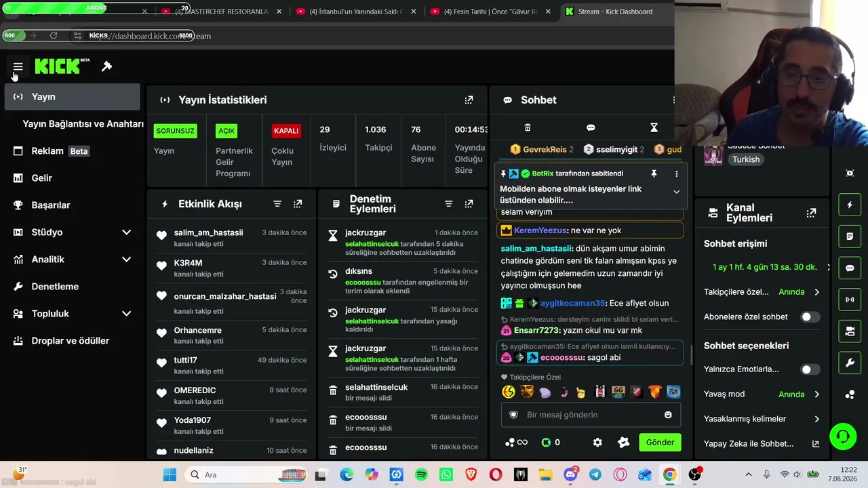Viewport: 868px width, 488px height.
Task: Open the Etkinlik Akışı filter options
Action: coord(277,204)
